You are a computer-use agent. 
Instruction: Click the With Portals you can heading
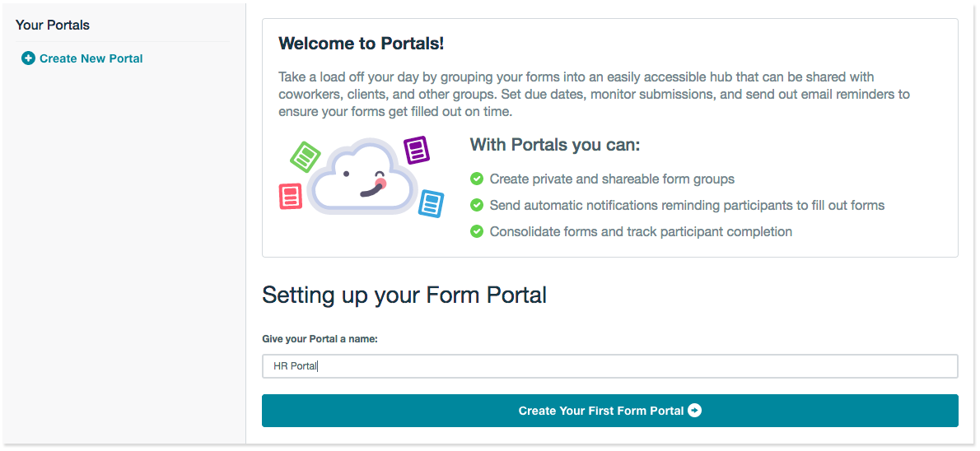[x=554, y=145]
